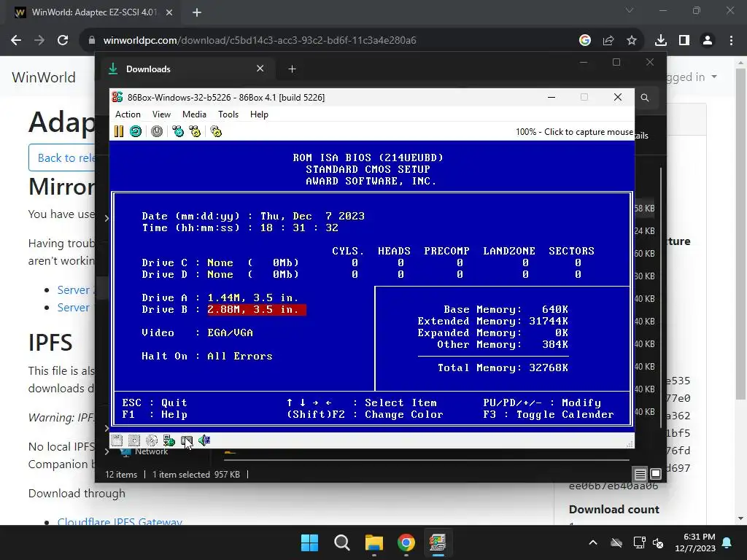Image resolution: width=747 pixels, height=560 pixels.
Task: Open the Media menu in 86Box
Action: (194, 114)
